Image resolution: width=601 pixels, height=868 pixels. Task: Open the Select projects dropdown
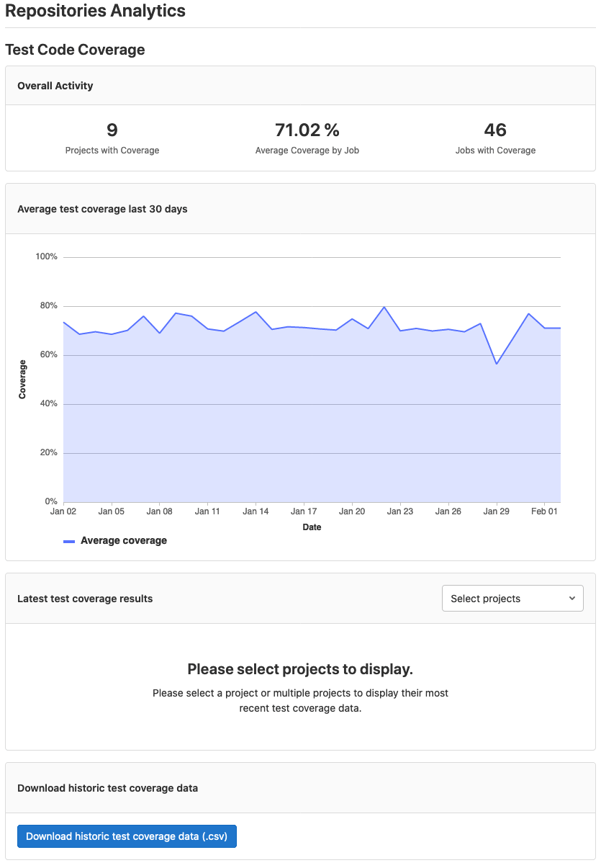pos(512,598)
